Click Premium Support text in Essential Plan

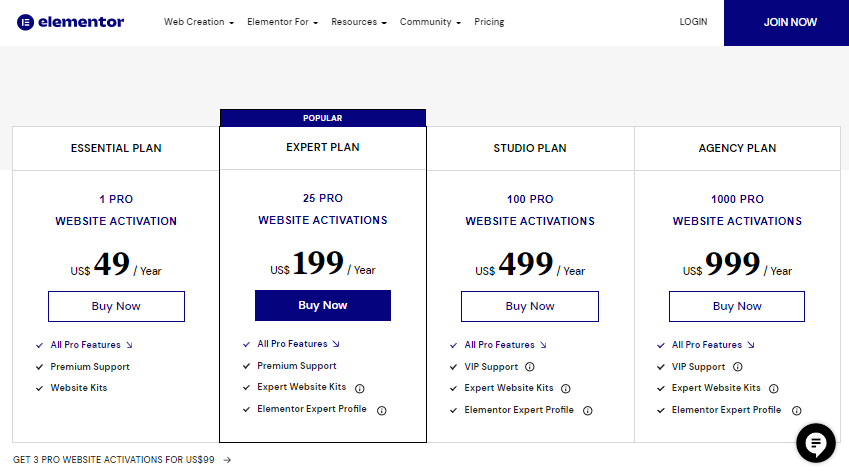[x=90, y=367]
